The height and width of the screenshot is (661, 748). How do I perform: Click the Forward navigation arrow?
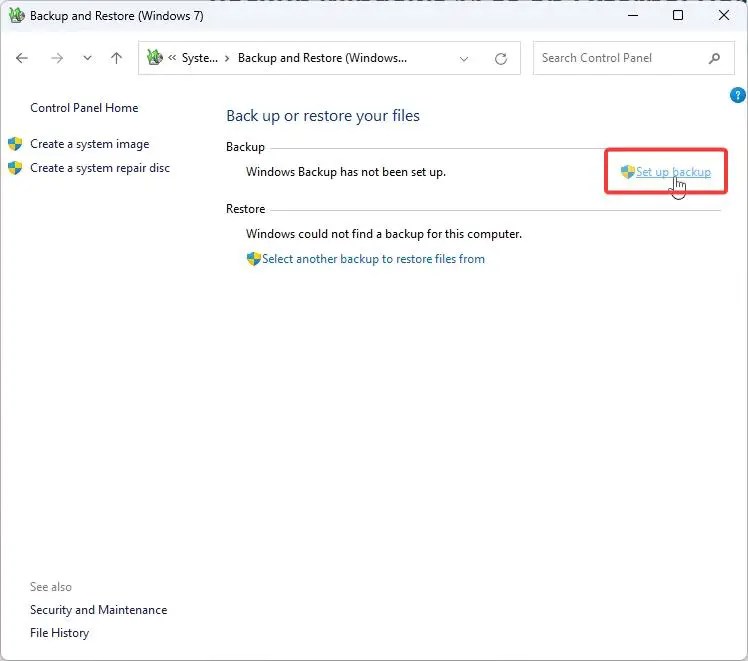point(57,58)
